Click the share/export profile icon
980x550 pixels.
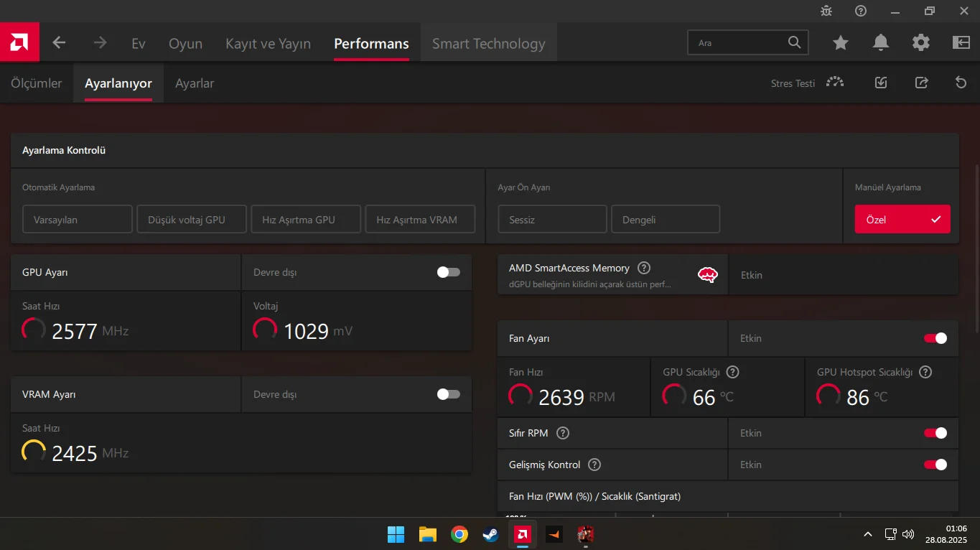922,83
